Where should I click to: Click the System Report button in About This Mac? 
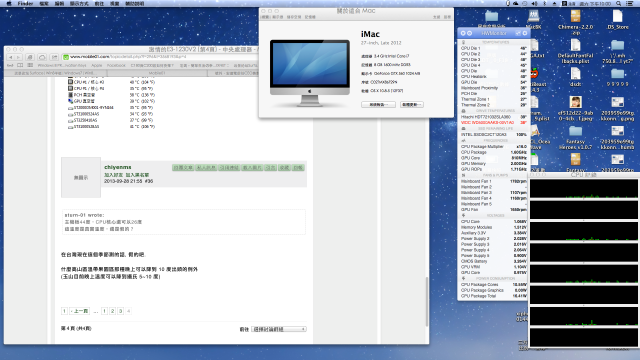[x=378, y=105]
